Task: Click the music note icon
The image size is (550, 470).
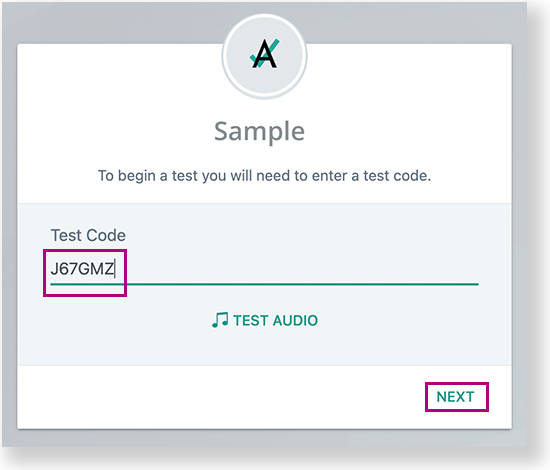Action: point(220,320)
